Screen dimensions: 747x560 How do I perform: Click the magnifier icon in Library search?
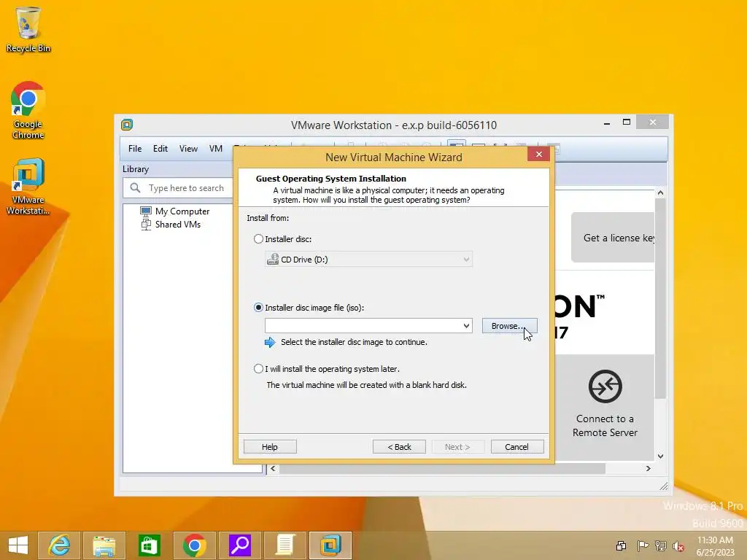[135, 188]
